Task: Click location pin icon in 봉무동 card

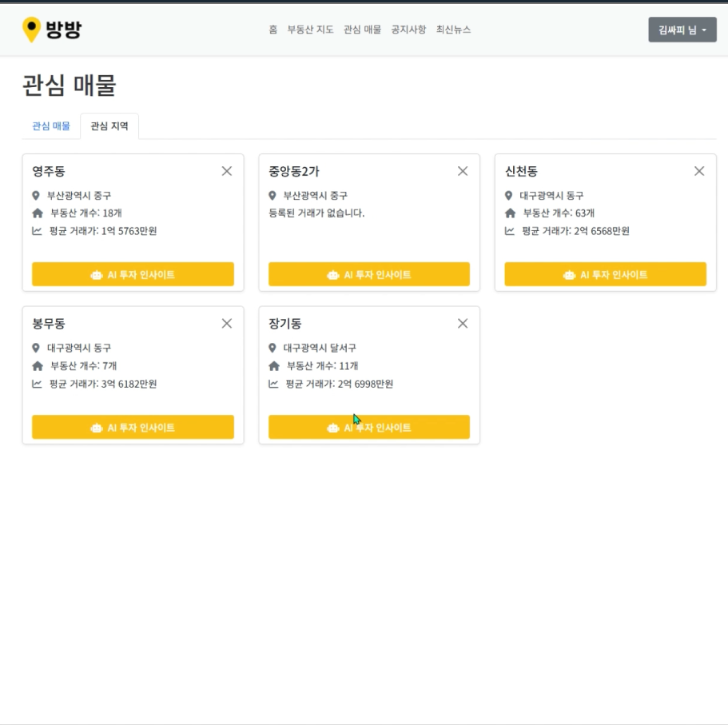Action: [x=36, y=348]
